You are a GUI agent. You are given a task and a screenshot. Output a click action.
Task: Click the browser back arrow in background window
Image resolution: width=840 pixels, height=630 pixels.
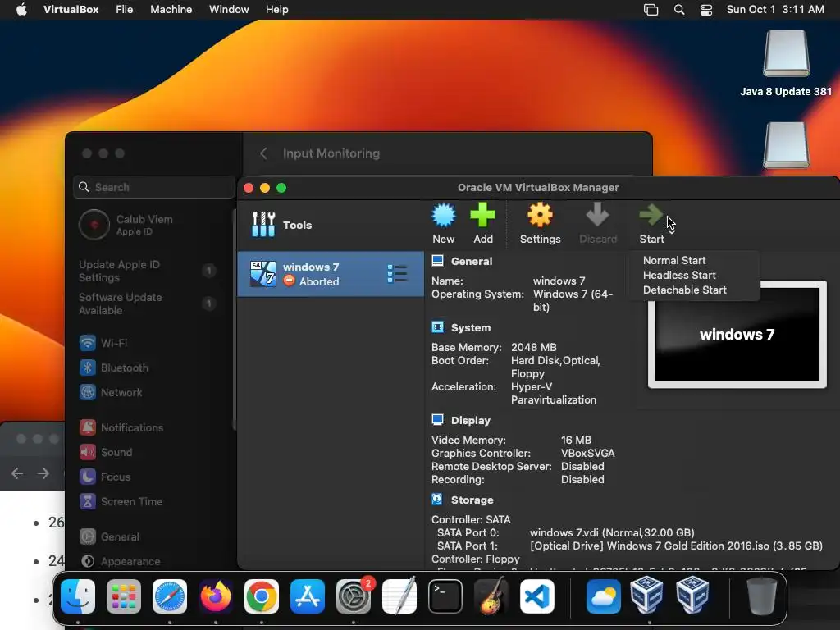pos(17,473)
